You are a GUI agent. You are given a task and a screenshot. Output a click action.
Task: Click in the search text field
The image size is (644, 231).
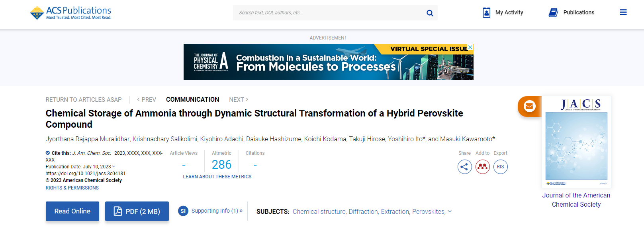pos(329,13)
